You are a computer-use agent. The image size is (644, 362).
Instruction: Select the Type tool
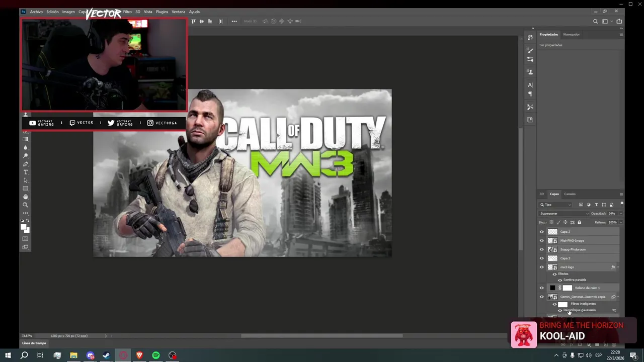(26, 172)
